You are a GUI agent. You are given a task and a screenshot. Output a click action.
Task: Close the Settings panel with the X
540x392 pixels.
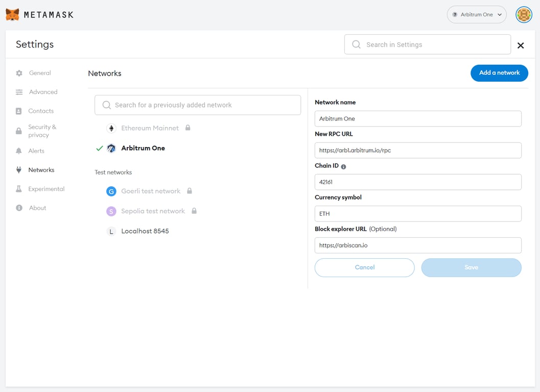click(x=521, y=45)
